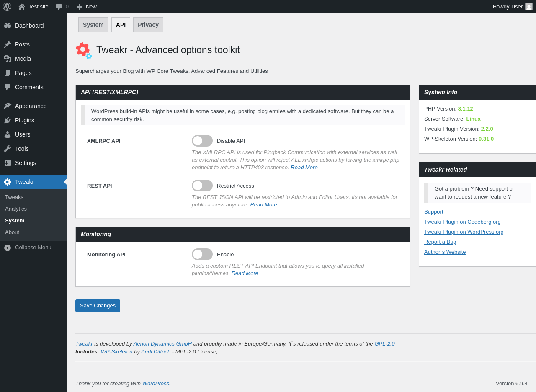The width and height of the screenshot is (536, 392).
Task: Click the Tweakr red gear logo
Action: click(84, 50)
